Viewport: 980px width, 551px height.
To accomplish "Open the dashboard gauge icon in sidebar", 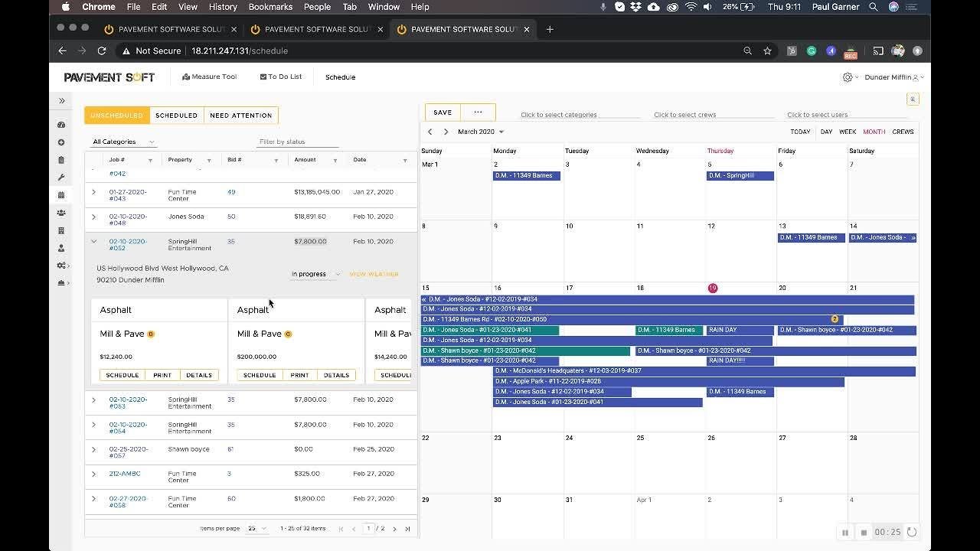I will coord(61,125).
